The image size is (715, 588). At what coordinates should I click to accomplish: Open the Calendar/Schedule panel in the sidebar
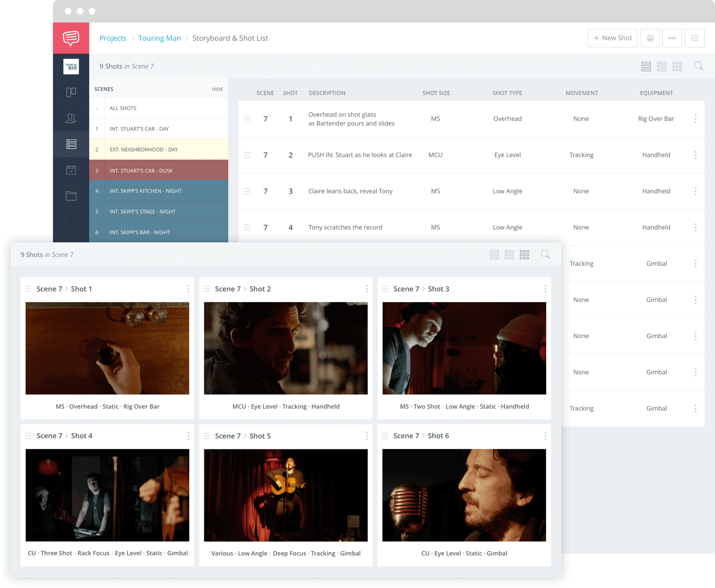[71, 170]
